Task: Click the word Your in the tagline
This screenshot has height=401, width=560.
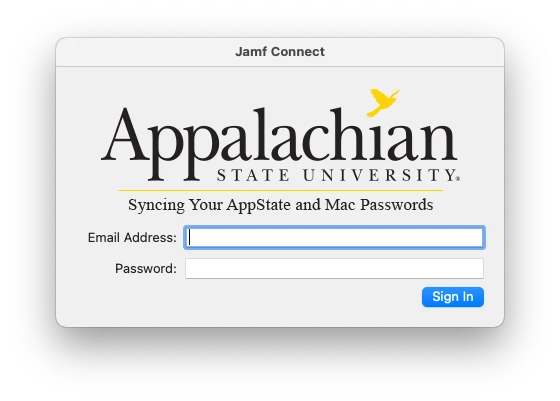Action: (x=206, y=205)
